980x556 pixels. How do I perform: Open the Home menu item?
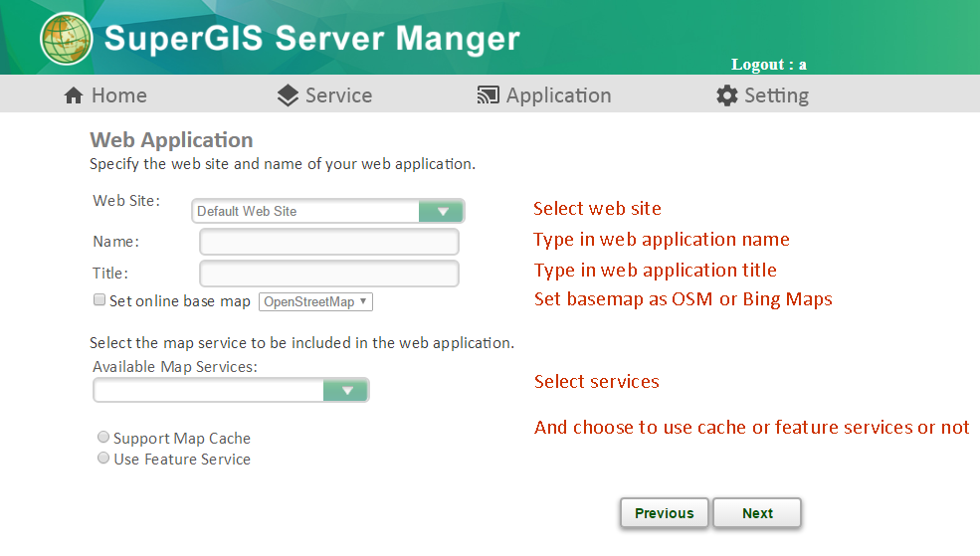(118, 95)
